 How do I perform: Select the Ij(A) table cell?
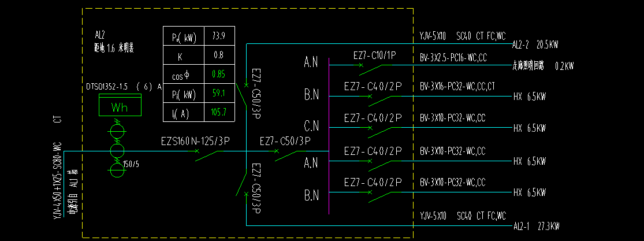click(183, 112)
